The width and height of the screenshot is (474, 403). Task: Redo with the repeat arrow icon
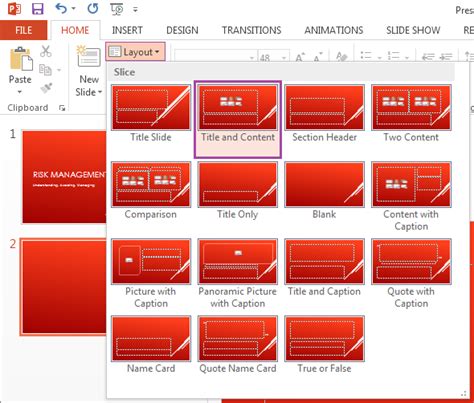[x=93, y=8]
